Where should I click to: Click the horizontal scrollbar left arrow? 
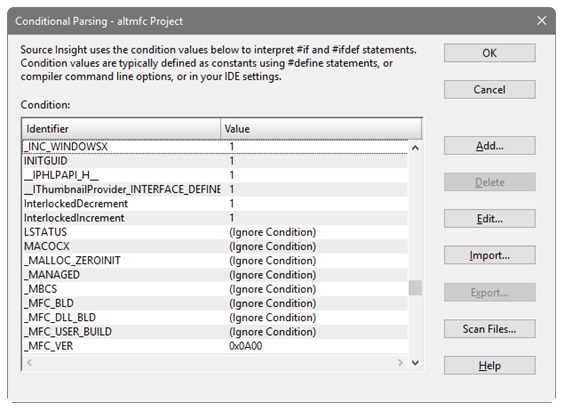pyautogui.click(x=30, y=363)
